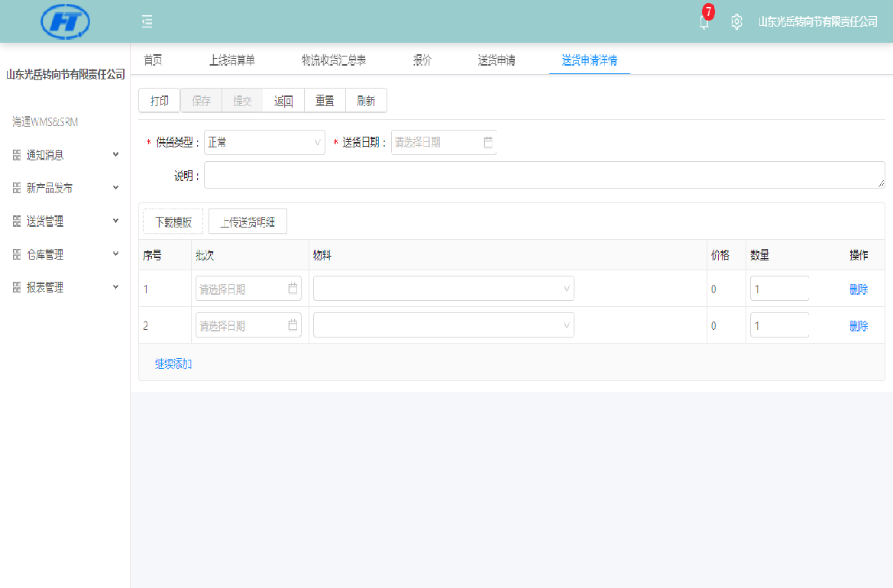Click the calendar icon in 送货日期 field
Screen dimensions: 893x588
click(x=488, y=142)
